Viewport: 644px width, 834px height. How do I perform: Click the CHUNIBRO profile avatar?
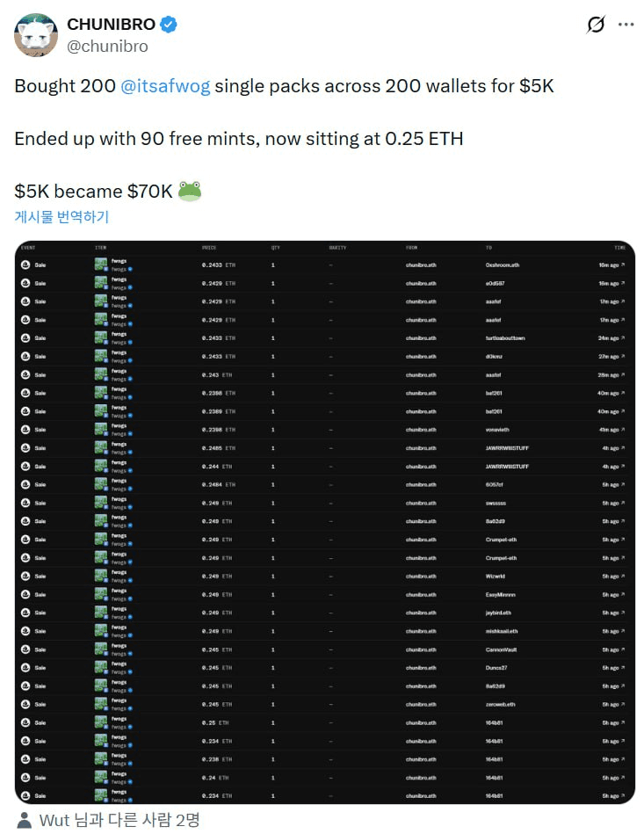click(36, 35)
